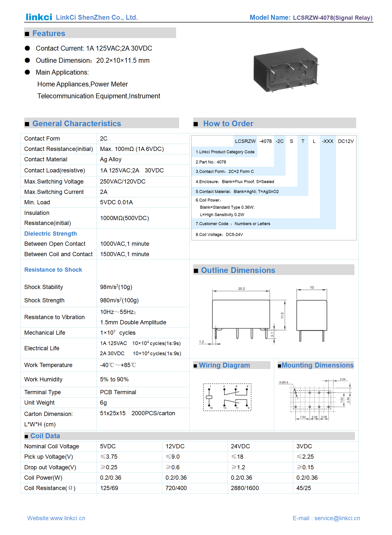This screenshot has height=535, width=392.
Task: Click the Resistance to Shock subheading
Action: 53,269
